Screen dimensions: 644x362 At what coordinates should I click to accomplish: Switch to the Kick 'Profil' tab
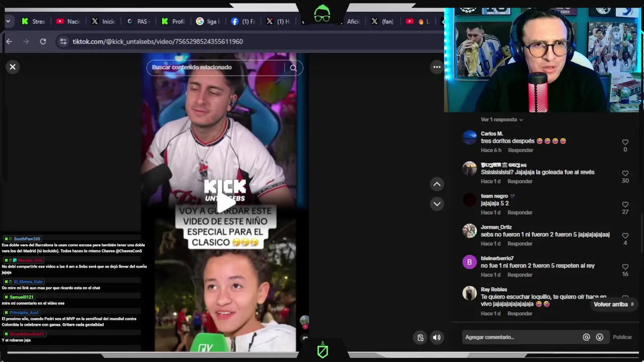173,21
